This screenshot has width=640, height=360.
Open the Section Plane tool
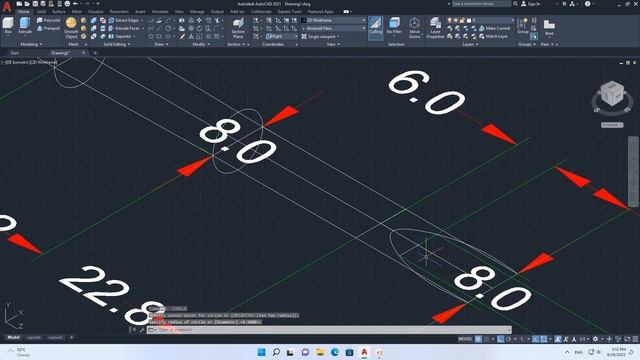(238, 28)
